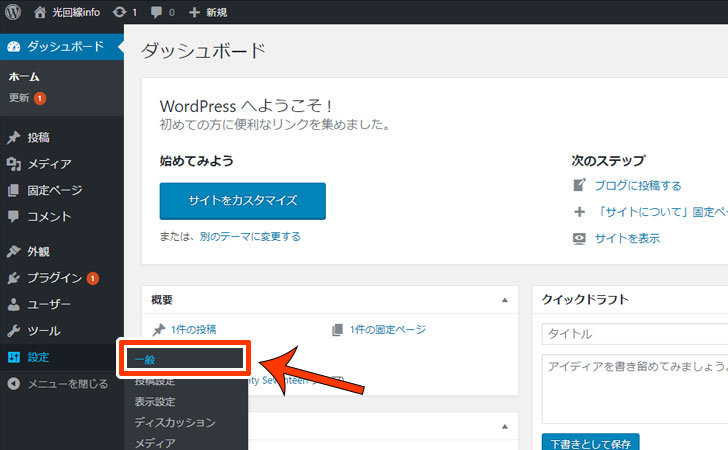Click the 設定 sliders icon
The height and width of the screenshot is (450, 728).
point(14,357)
